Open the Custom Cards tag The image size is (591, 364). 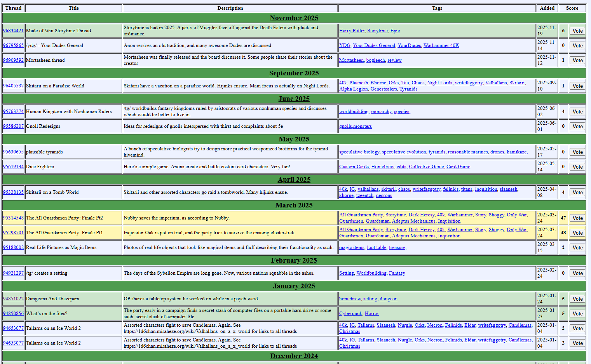pyautogui.click(x=354, y=167)
